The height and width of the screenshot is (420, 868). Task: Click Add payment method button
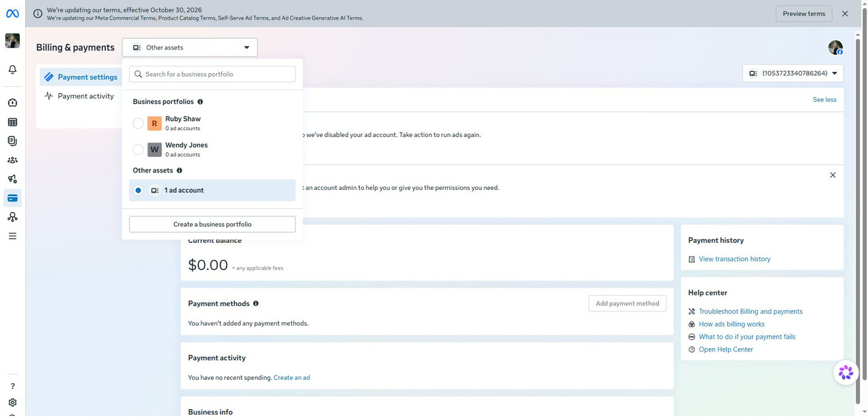click(x=627, y=304)
